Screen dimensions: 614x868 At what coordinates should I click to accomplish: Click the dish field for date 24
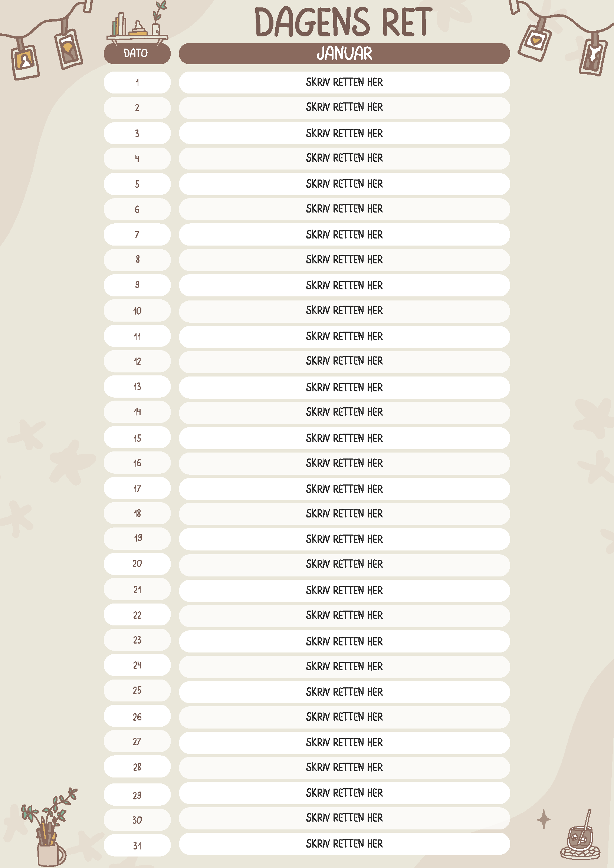click(x=344, y=666)
